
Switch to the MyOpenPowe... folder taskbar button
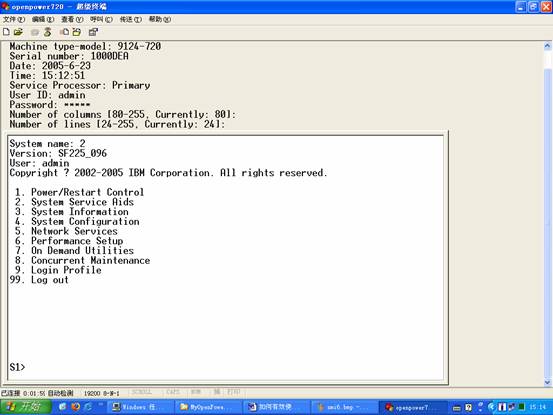(208, 407)
